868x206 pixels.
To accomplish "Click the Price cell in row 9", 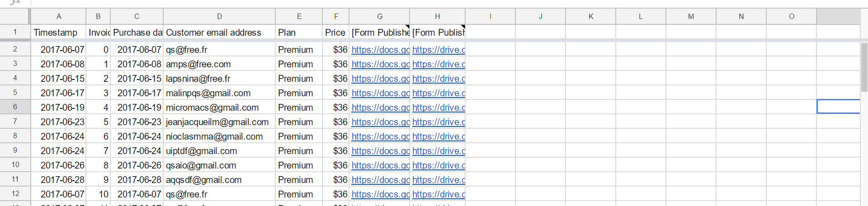I will pos(335,151).
